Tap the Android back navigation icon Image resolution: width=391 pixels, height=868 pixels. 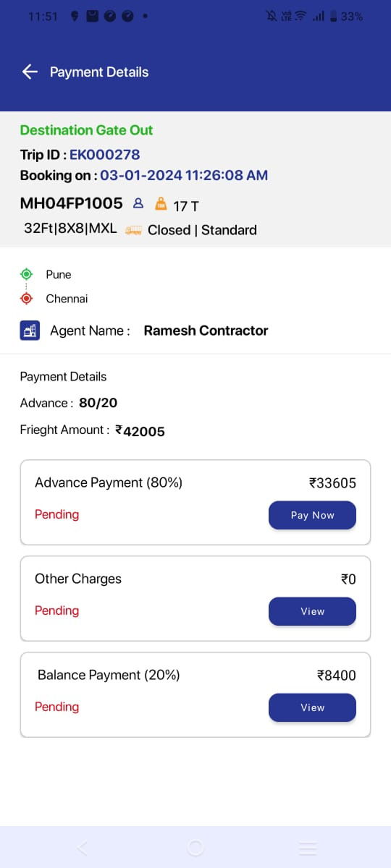[x=82, y=848]
